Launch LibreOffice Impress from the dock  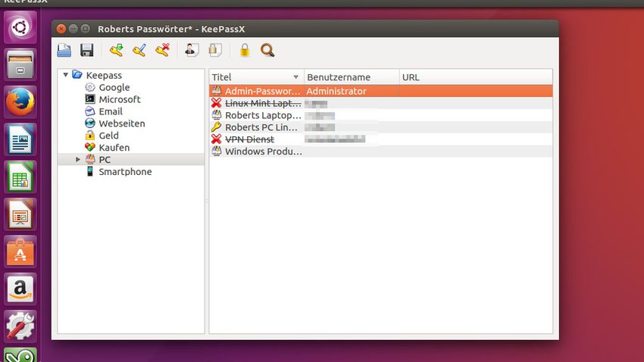pos(20,214)
